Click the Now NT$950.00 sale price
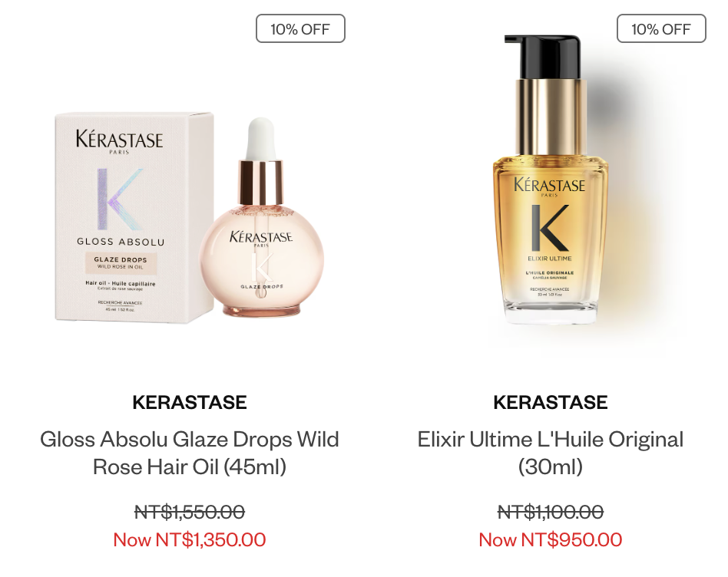 550,539
